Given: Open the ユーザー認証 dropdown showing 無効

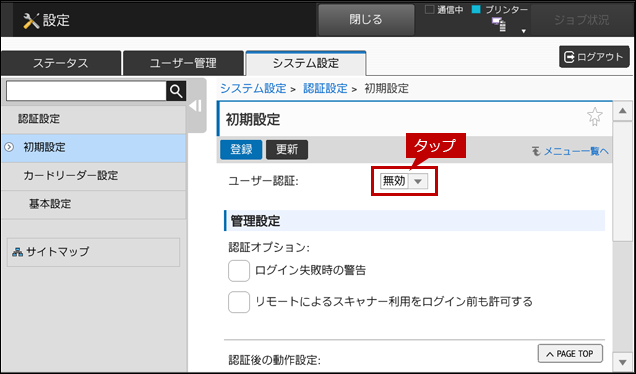Looking at the screenshot, I should click(404, 181).
